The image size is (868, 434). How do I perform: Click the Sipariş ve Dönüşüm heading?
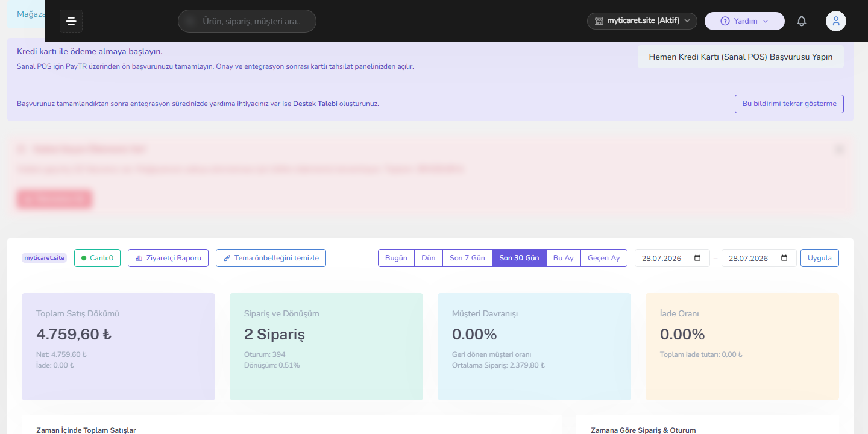(x=281, y=313)
